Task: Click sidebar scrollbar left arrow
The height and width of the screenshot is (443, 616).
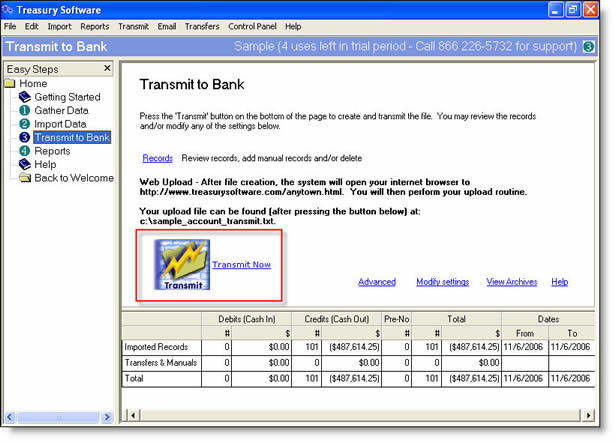Action: (x=10, y=417)
